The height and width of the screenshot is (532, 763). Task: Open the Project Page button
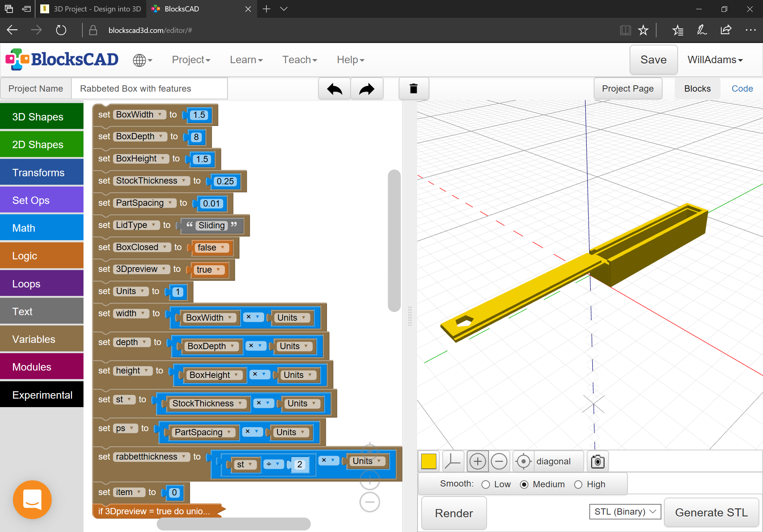tap(628, 89)
